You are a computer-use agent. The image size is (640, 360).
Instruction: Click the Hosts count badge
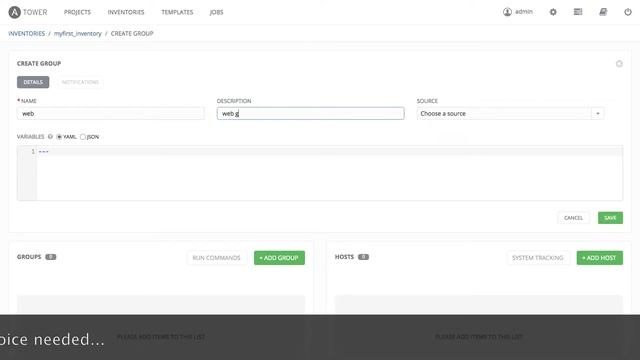tap(363, 257)
